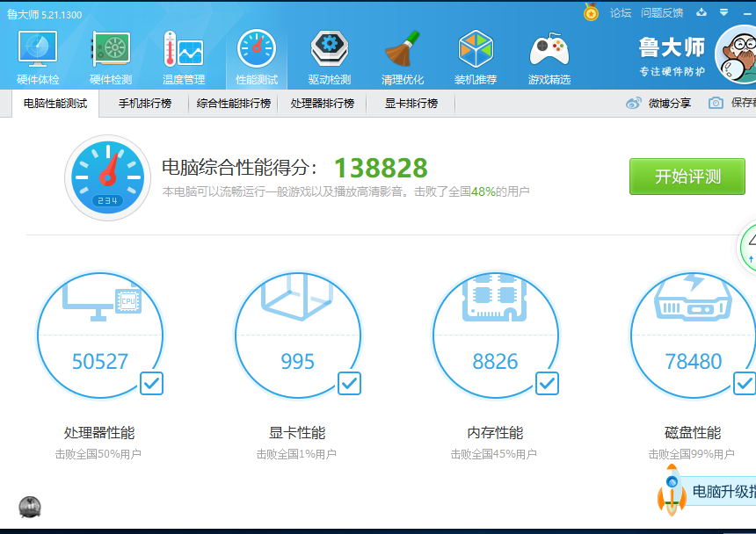756x534 pixels.
Task: Select 性能测试 performance test icon
Action: [x=257, y=48]
